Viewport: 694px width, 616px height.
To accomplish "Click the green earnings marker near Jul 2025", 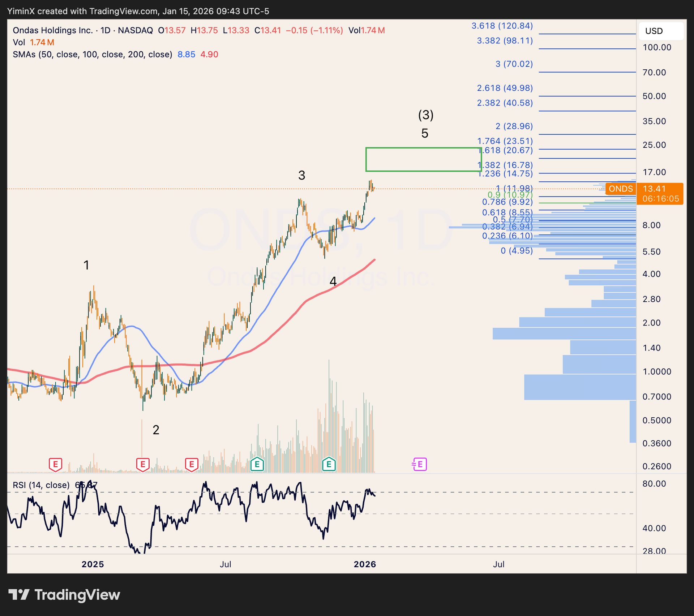I will pyautogui.click(x=257, y=464).
